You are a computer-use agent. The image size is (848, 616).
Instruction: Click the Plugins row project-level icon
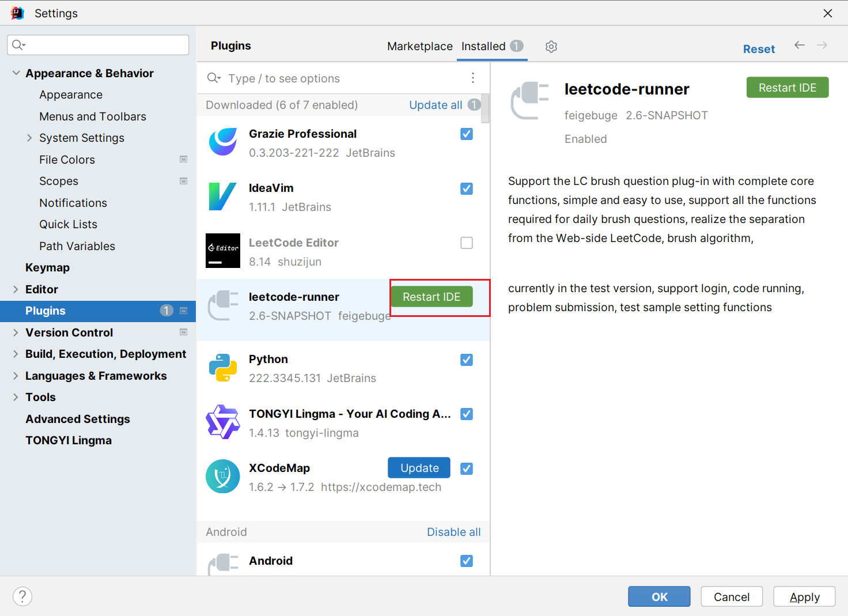point(184,311)
